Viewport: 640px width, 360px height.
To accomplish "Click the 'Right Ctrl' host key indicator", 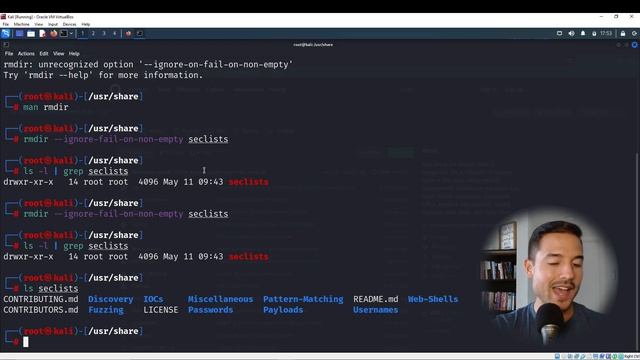I will pos(632,357).
